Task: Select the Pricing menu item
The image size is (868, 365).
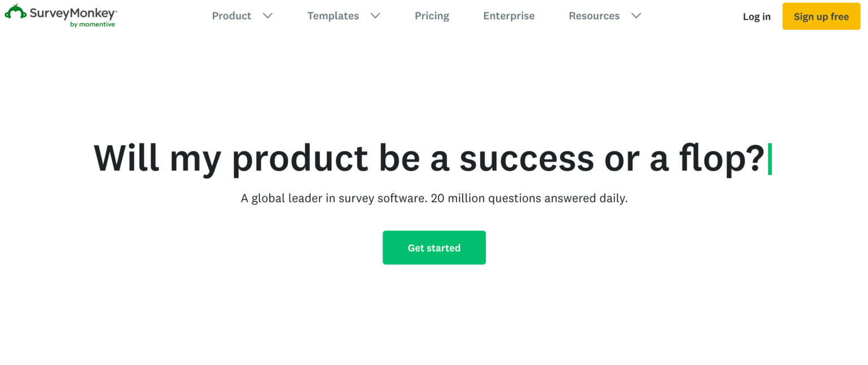Action: pyautogui.click(x=432, y=16)
